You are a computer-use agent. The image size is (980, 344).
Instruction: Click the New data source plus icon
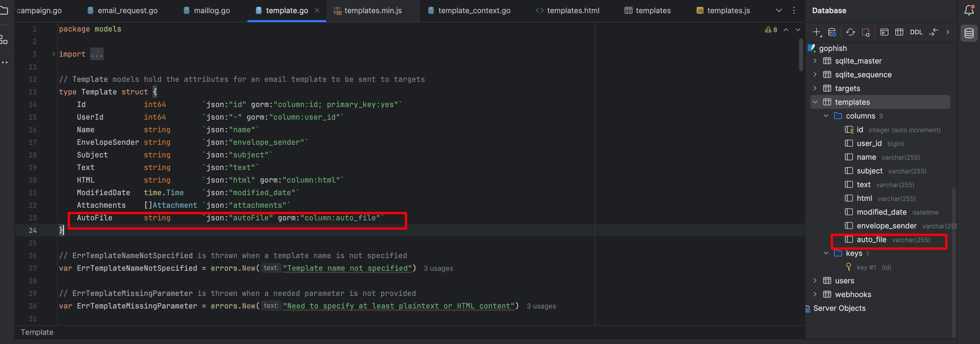[817, 32]
